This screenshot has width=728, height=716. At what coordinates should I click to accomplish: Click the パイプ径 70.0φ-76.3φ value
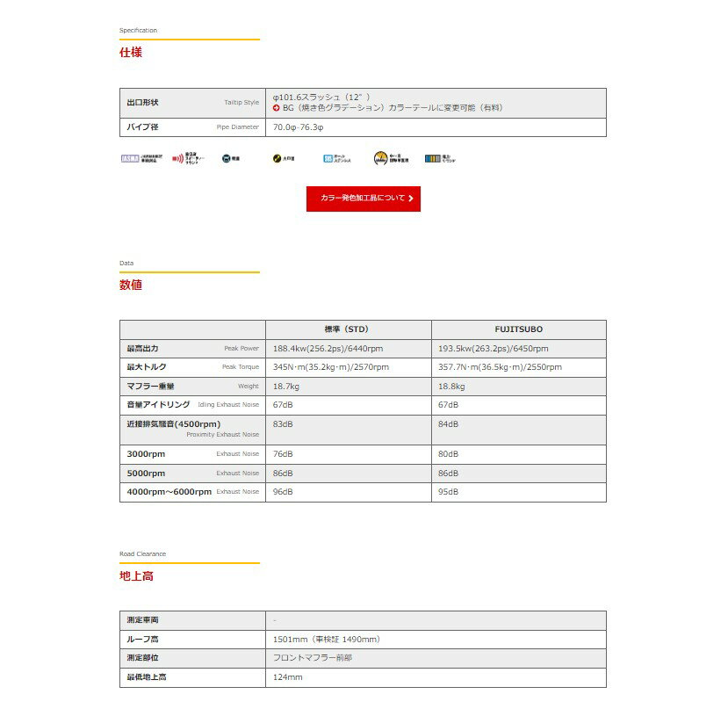point(299,127)
